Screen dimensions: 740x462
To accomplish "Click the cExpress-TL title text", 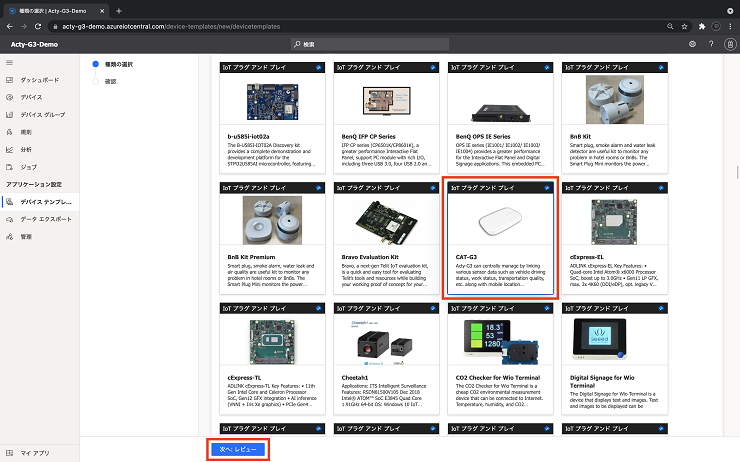I will 244,378.
